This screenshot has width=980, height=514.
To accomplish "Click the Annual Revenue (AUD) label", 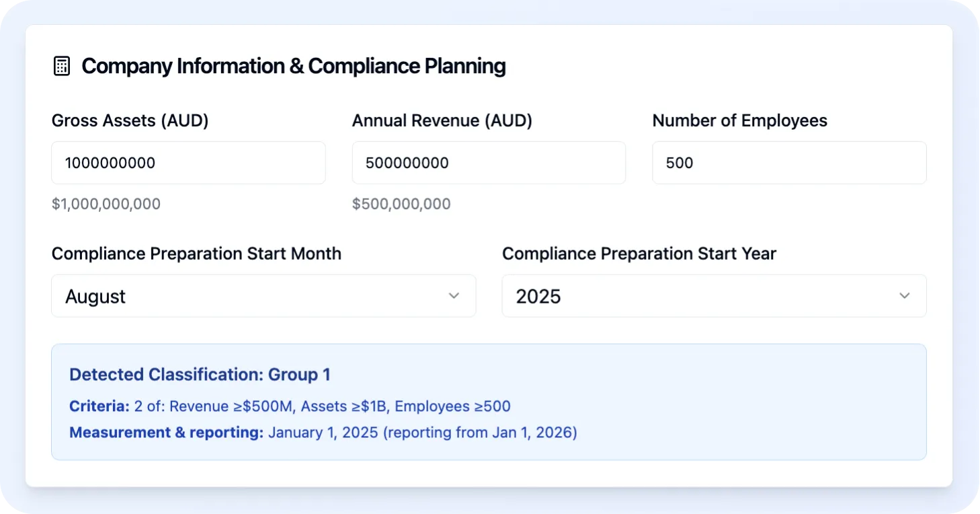I will point(442,121).
